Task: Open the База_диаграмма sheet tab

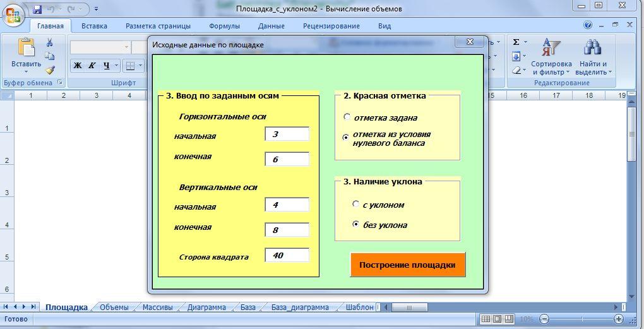Action: pos(300,308)
